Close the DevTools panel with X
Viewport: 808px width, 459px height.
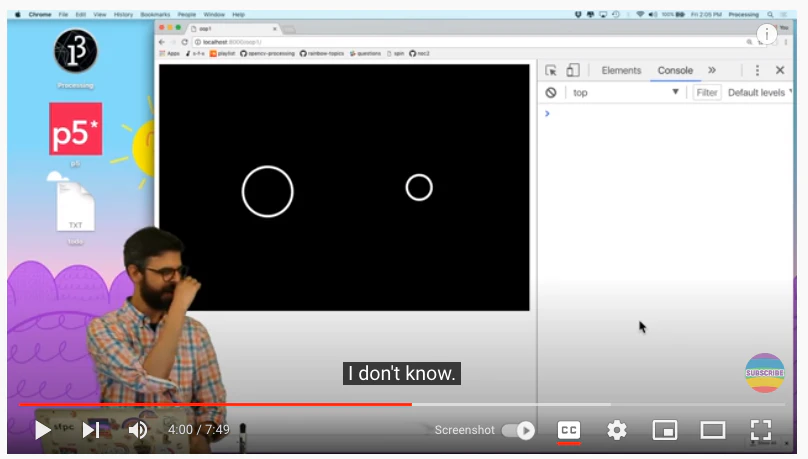click(x=780, y=70)
